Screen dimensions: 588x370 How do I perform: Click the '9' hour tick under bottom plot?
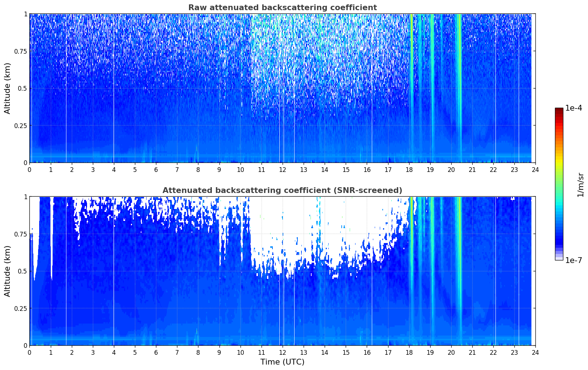pyautogui.click(x=219, y=352)
